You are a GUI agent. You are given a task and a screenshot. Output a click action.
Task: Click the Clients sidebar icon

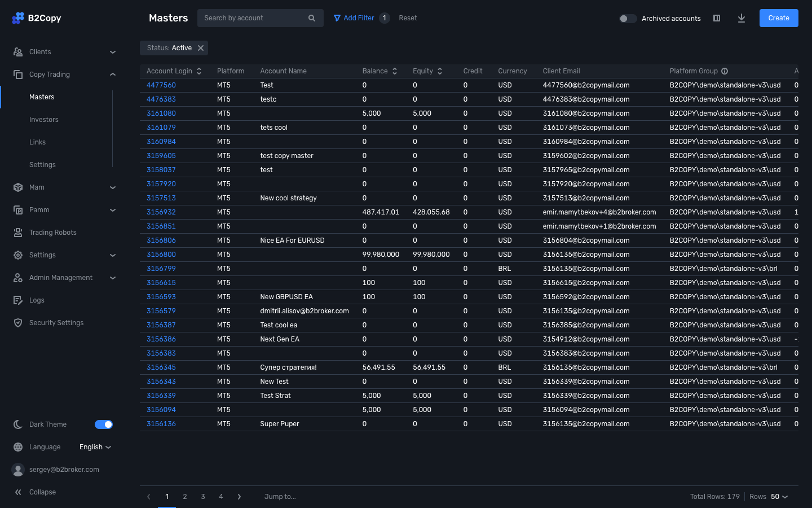(18, 52)
